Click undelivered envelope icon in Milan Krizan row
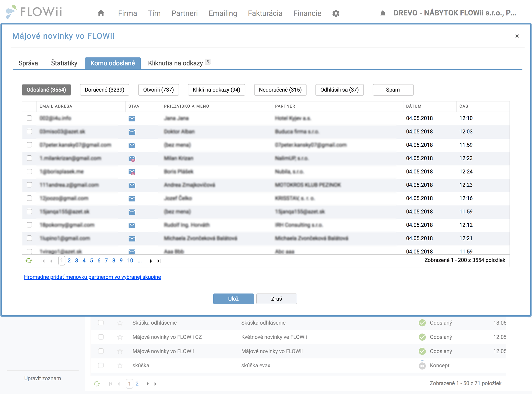532x394 pixels. (132, 159)
